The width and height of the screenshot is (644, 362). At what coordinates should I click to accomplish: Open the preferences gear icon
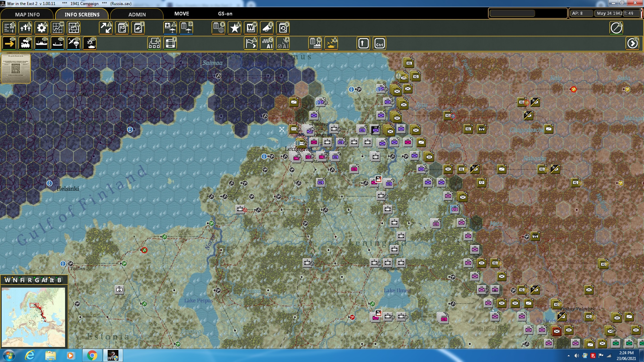(41, 28)
